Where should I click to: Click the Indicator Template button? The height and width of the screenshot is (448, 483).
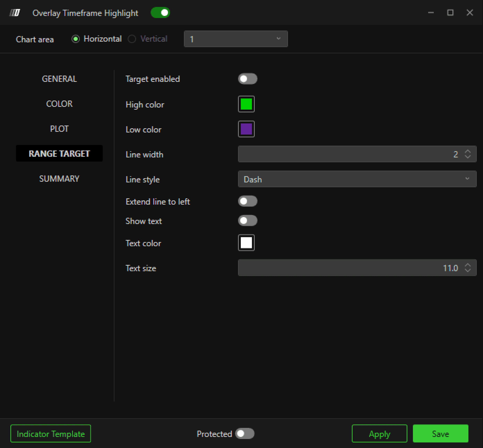click(51, 434)
